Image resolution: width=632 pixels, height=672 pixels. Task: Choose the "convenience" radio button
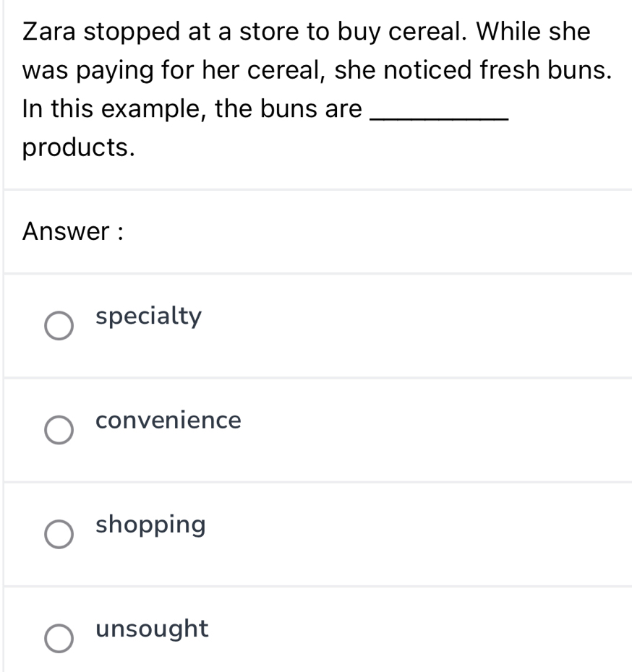click(x=59, y=430)
